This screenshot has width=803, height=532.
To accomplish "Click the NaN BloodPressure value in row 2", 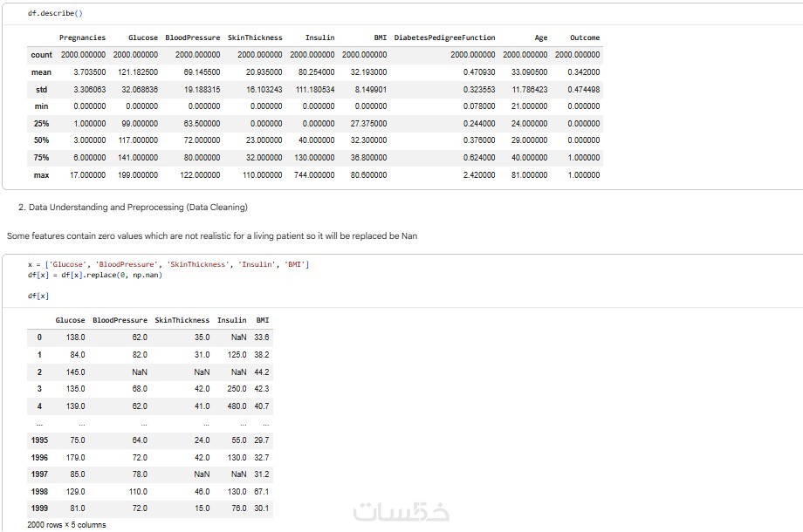I will point(140,372).
